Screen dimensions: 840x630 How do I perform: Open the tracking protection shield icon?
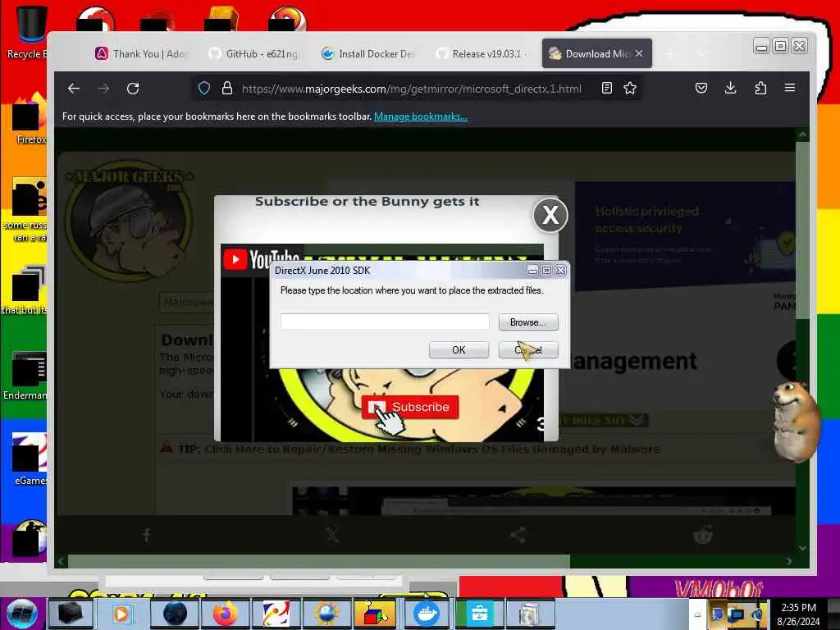coord(204,89)
